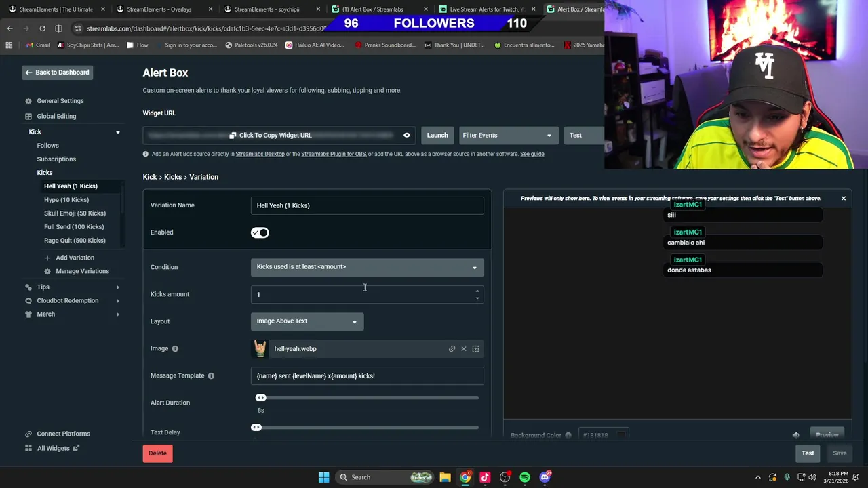The height and width of the screenshot is (488, 868).
Task: Click the bottom Test button
Action: 808,453
